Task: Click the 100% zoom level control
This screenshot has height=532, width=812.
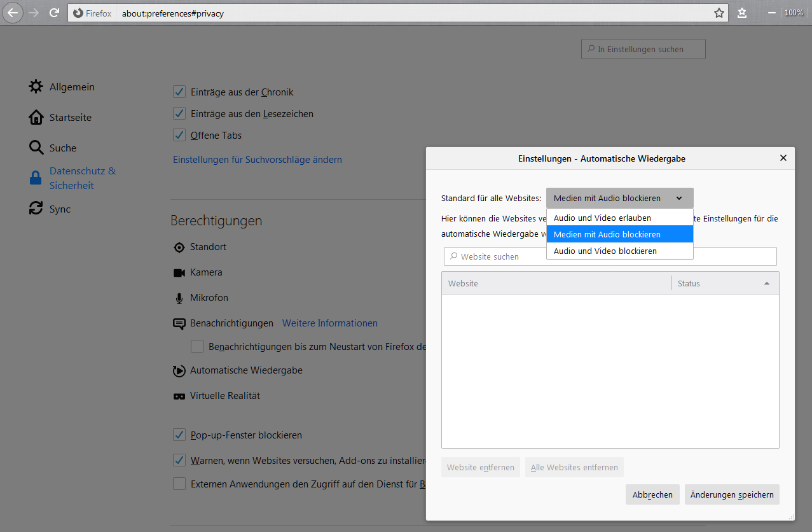Action: (x=794, y=12)
